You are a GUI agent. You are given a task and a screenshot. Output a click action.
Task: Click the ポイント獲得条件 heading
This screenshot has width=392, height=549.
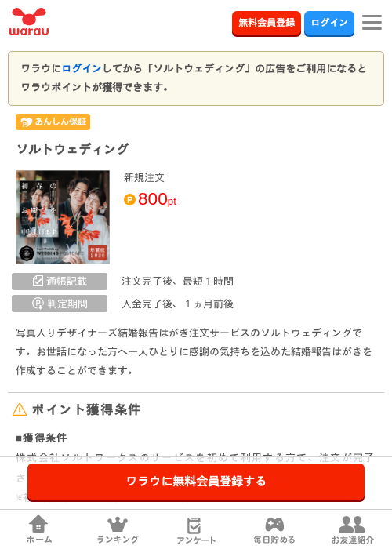point(86,409)
